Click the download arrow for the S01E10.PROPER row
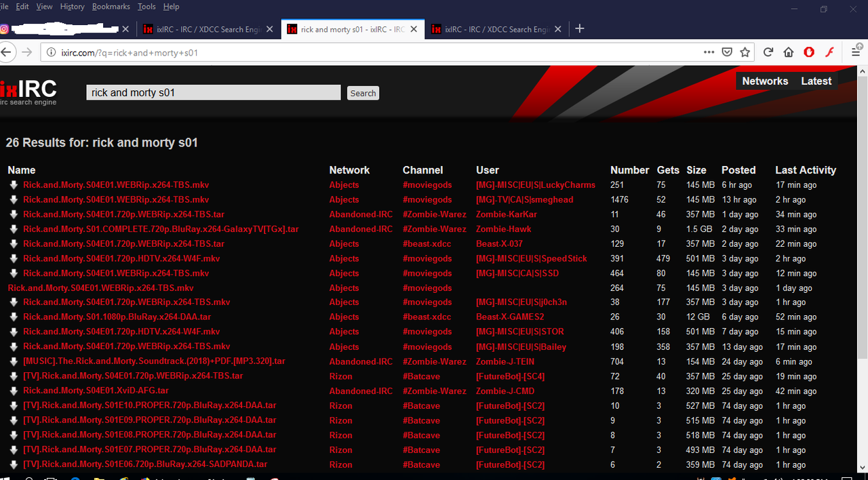This screenshot has width=868, height=480. click(14, 405)
